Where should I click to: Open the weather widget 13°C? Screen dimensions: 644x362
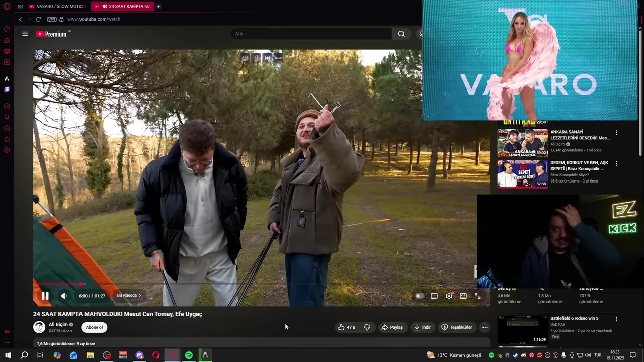coord(454,355)
